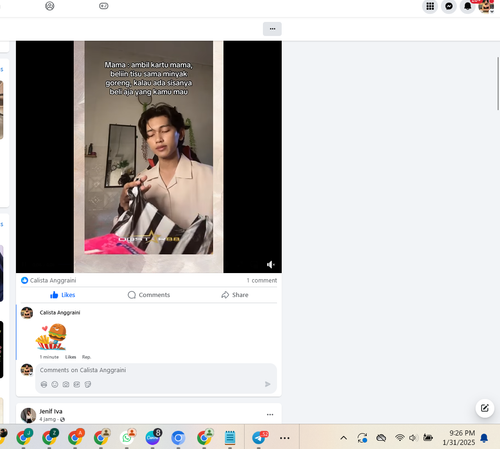Toggle the Likes thumbs-up on the video
Viewport: 500px width, 449px height.
pos(62,295)
